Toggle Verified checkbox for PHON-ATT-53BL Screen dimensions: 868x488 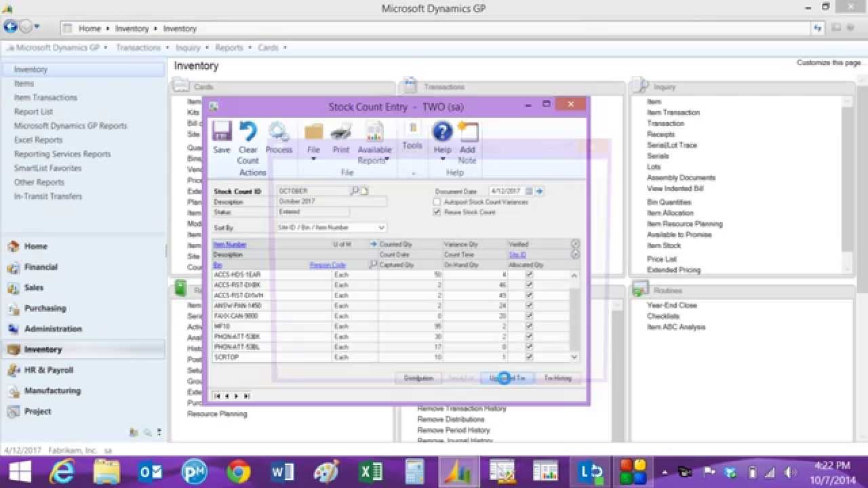(x=529, y=347)
